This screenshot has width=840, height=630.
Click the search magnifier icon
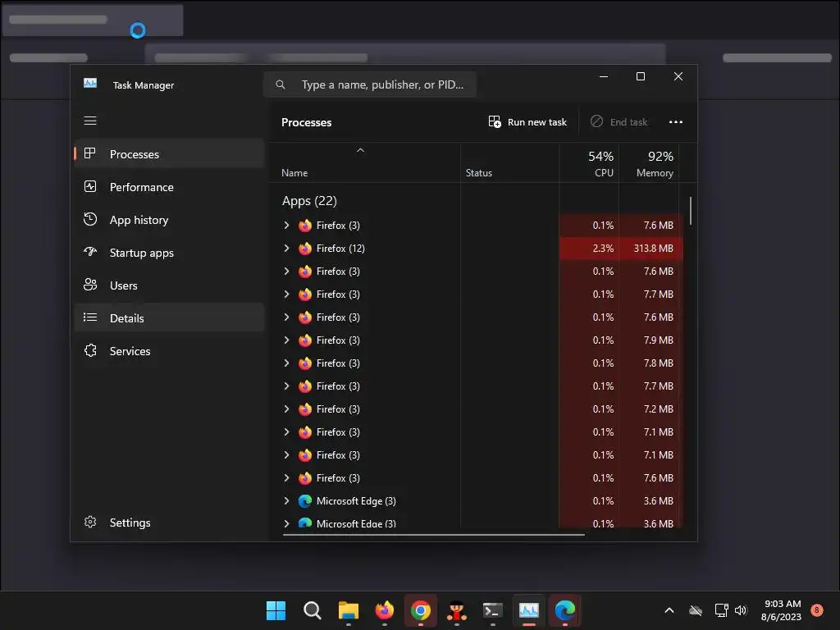[281, 84]
